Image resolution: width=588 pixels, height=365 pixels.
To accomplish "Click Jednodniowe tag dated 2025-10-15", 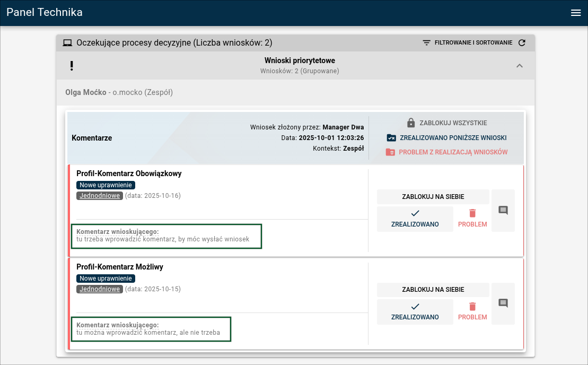I will (100, 289).
